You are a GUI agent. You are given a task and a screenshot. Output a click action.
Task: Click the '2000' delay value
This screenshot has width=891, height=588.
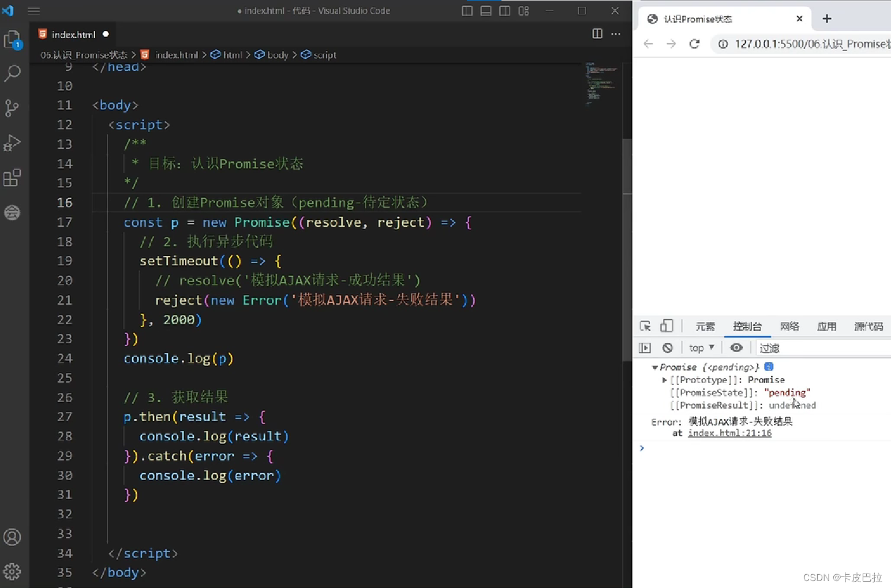[x=178, y=320]
